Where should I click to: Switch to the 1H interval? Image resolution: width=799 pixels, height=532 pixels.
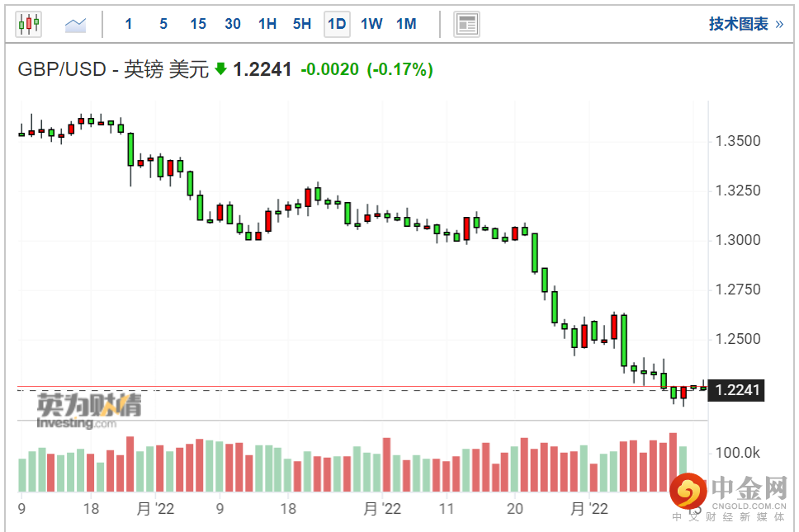pos(267,24)
